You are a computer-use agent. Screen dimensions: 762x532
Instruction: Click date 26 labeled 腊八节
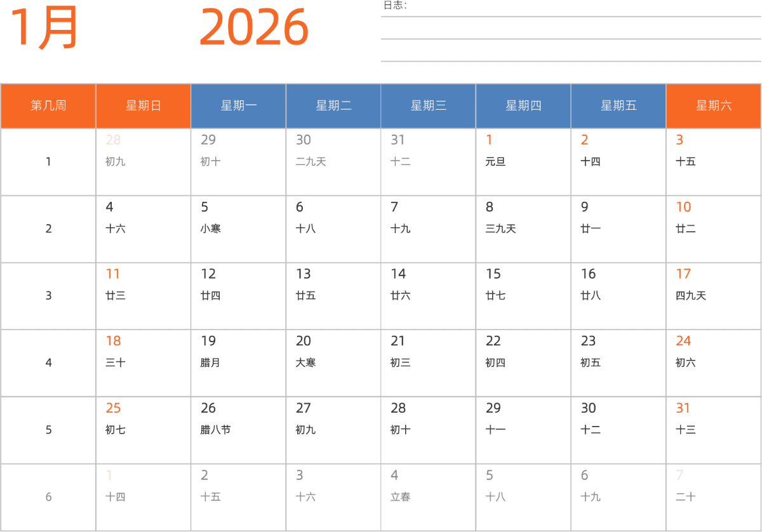pyautogui.click(x=239, y=430)
